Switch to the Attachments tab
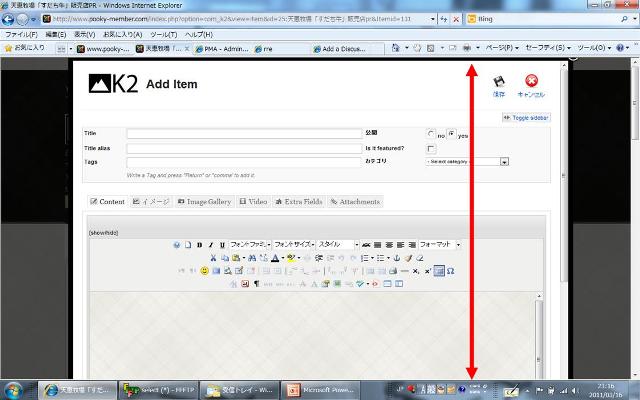Viewport: 640px width, 400px height. point(355,202)
